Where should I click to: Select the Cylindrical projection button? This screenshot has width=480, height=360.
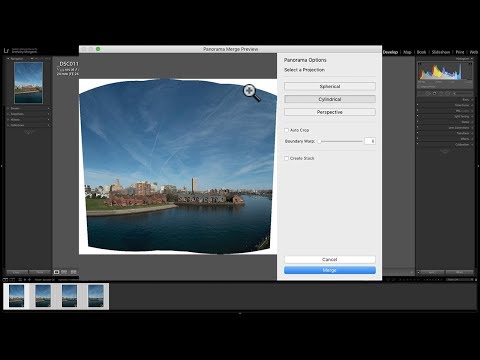tap(330, 99)
